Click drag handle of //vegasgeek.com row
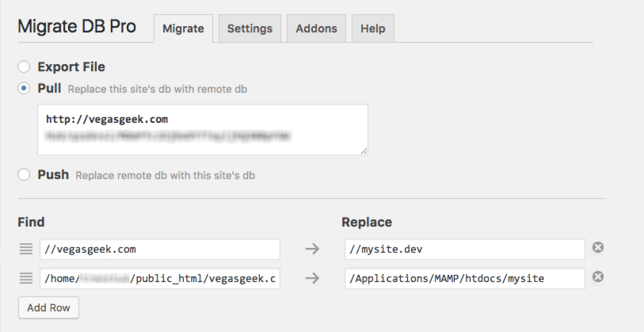 click(x=26, y=250)
